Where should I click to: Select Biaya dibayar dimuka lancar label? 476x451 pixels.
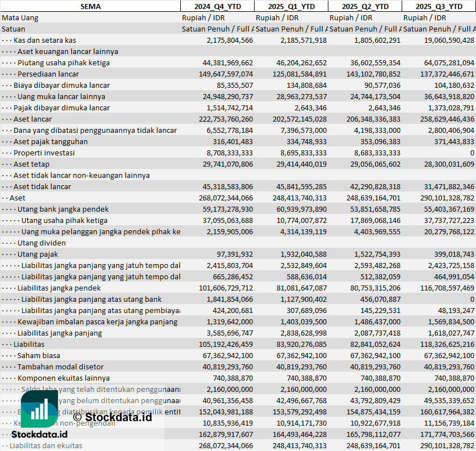61,85
